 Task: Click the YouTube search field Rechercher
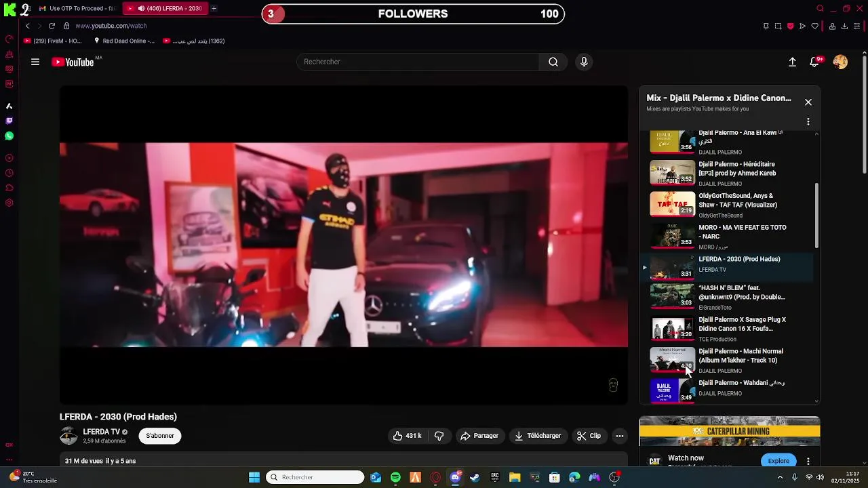coord(418,62)
